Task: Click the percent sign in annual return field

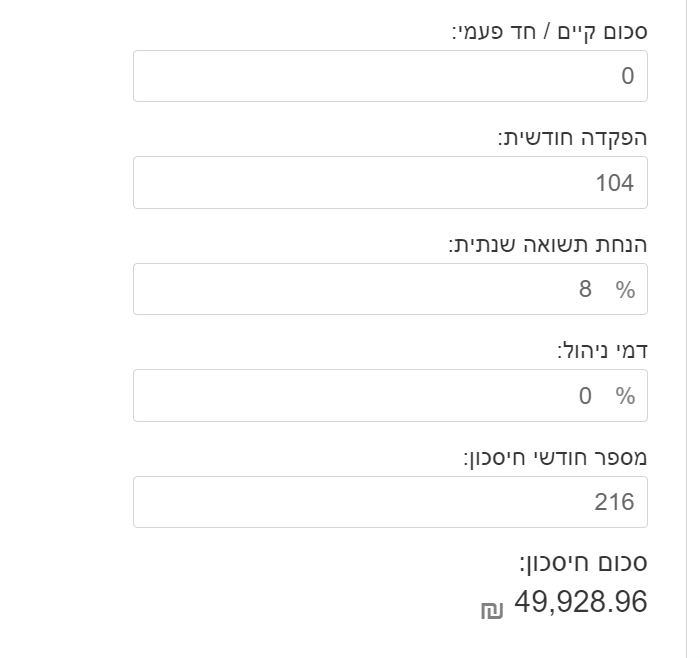Action: [x=626, y=290]
